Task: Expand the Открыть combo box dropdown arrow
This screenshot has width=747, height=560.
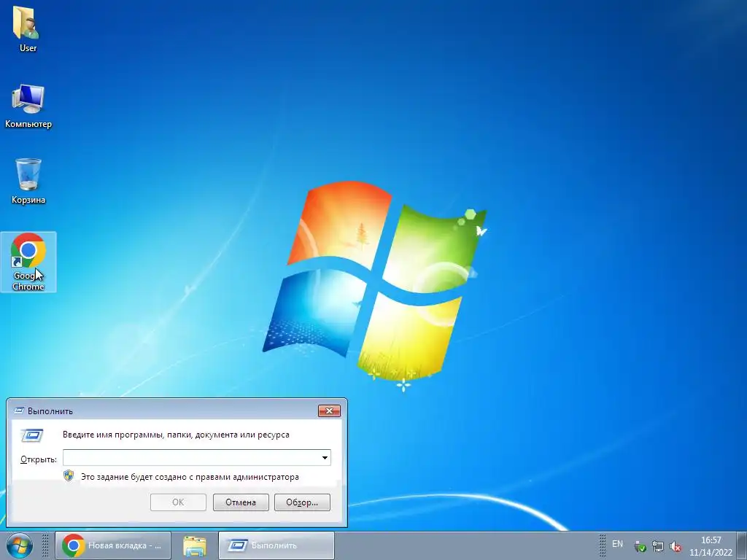Action: click(325, 458)
